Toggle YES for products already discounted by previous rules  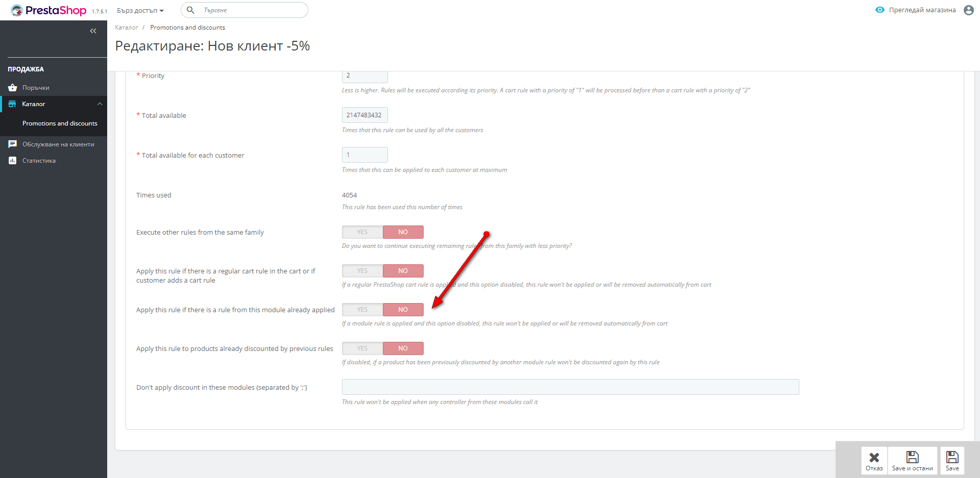362,348
